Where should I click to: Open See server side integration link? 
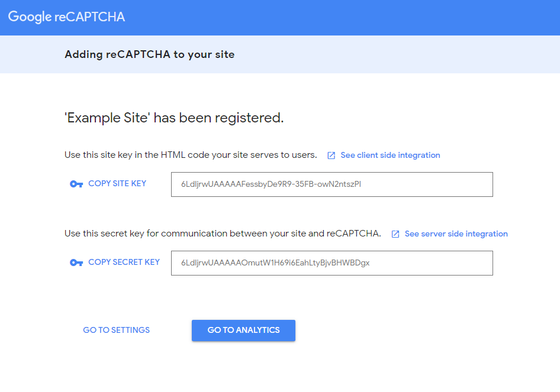[456, 234]
